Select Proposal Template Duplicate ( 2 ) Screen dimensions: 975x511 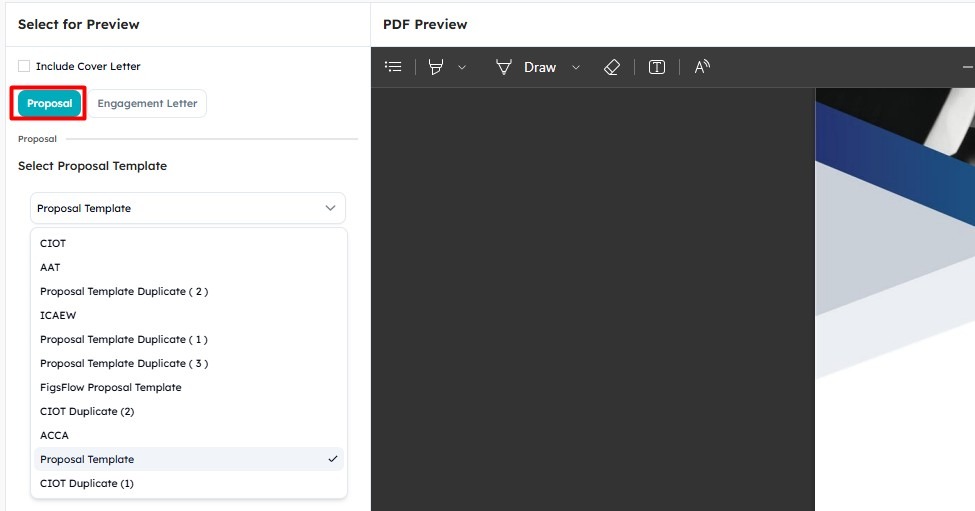[188, 292]
